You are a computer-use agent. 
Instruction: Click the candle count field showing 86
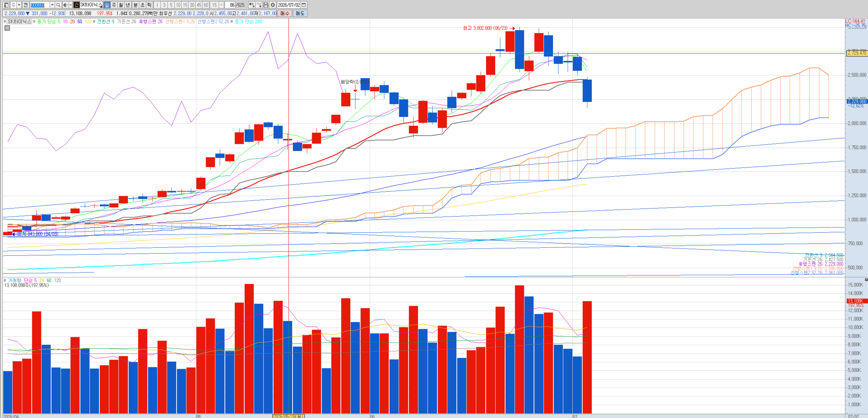[x=230, y=5]
